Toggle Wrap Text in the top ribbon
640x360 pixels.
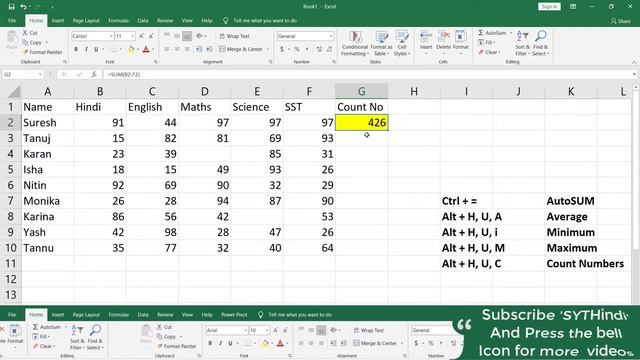click(x=235, y=36)
